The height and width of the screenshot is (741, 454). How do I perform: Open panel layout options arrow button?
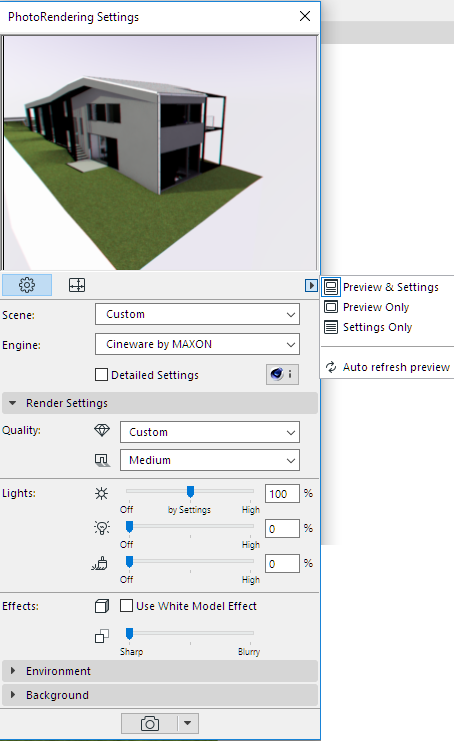[311, 285]
